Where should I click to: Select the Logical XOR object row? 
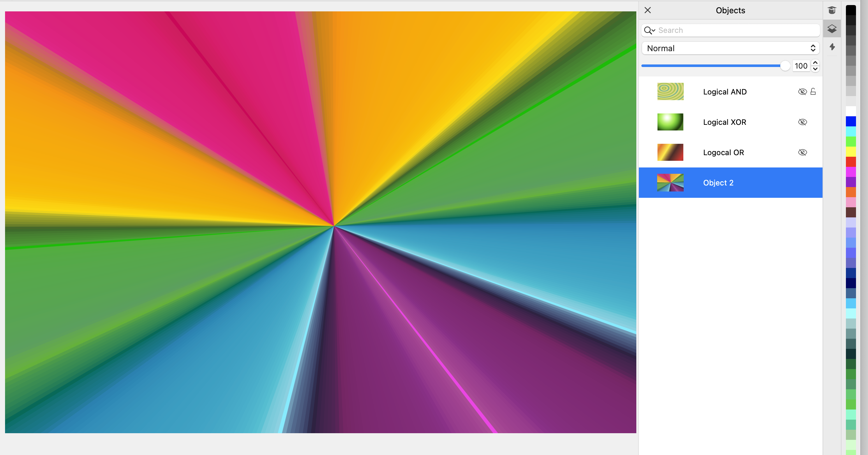730,122
